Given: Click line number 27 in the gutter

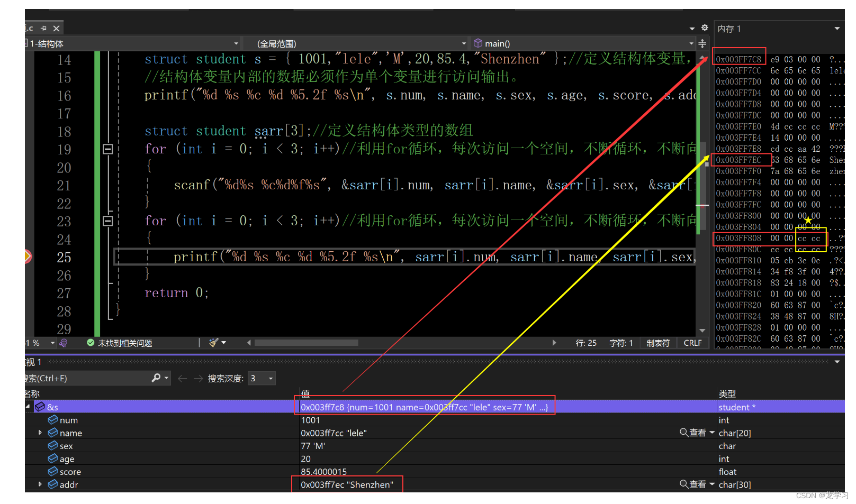Looking at the screenshot, I should 64,294.
